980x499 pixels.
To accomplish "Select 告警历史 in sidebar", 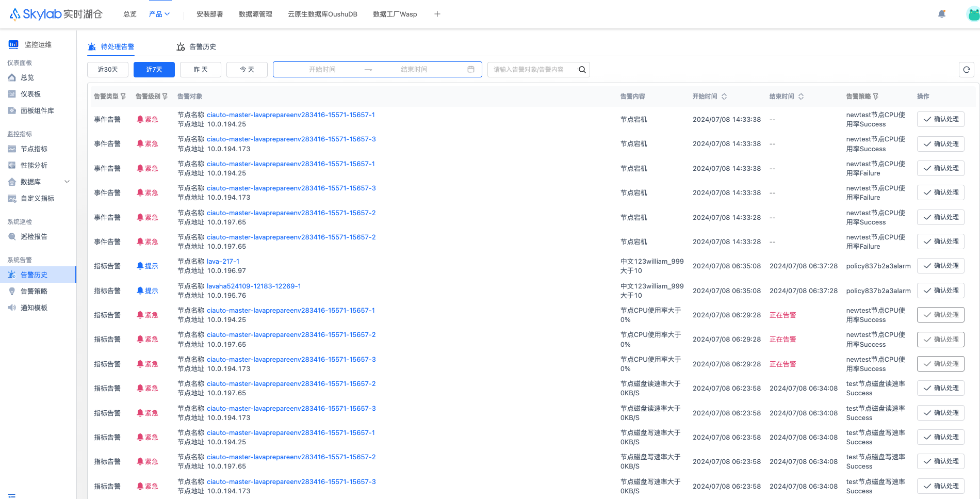I will pyautogui.click(x=38, y=275).
